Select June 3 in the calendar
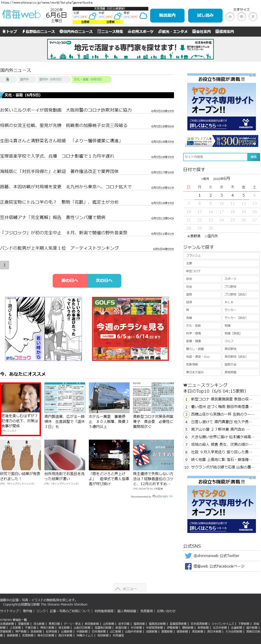The image size is (261, 644). 221,195
